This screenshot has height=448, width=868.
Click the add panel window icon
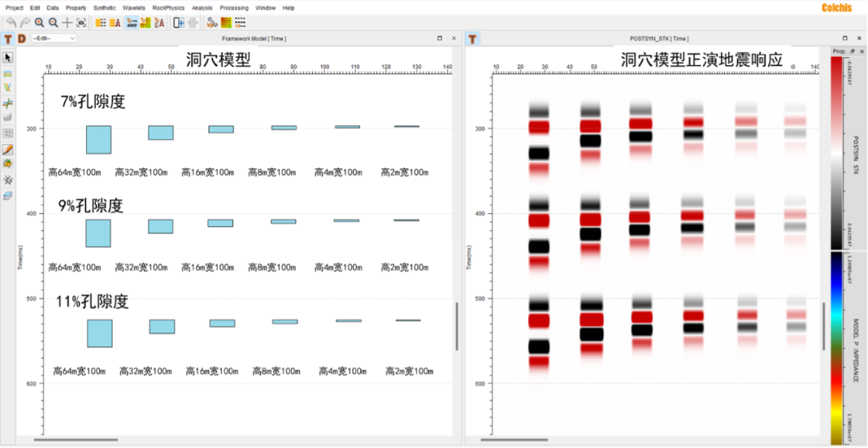[x=178, y=23]
